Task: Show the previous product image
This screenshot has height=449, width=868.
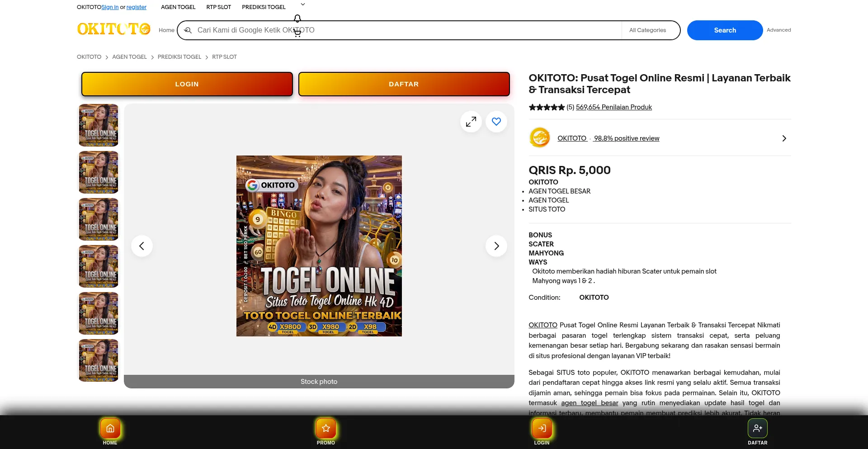Action: [x=142, y=246]
